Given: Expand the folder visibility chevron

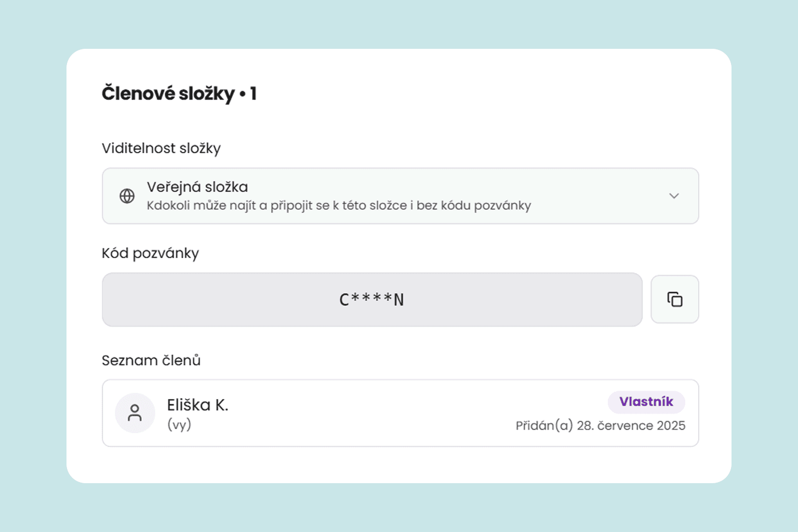Looking at the screenshot, I should 674,196.
